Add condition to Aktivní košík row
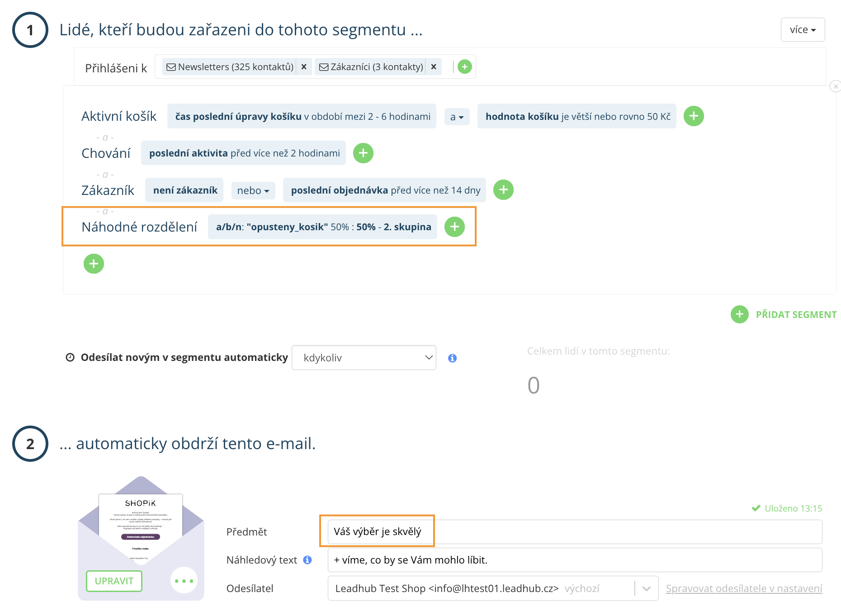The width and height of the screenshot is (841, 616). point(693,116)
